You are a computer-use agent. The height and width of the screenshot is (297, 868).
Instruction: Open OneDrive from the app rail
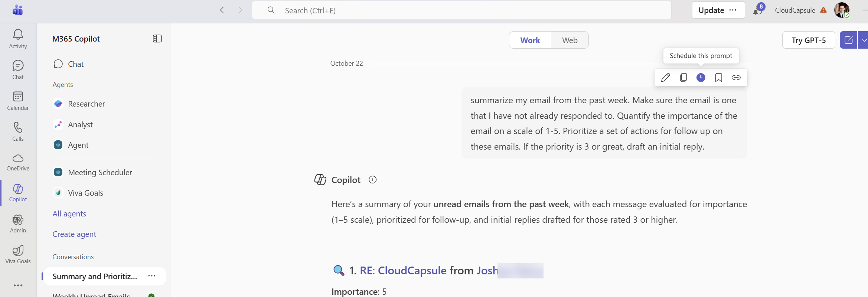pos(18,162)
